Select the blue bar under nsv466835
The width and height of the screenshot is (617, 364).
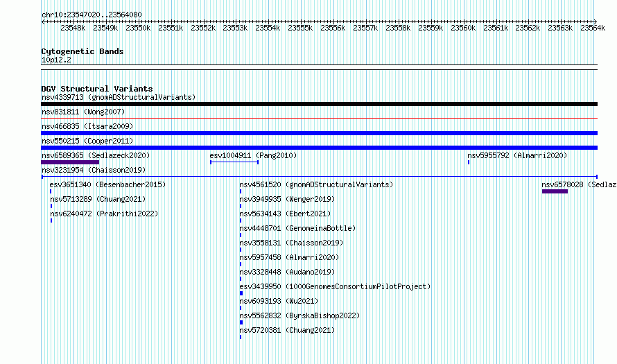point(319,133)
